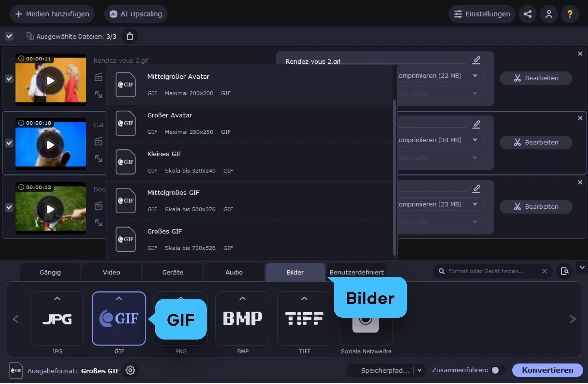
Task: Clear the format search field with X
Action: [x=544, y=271]
